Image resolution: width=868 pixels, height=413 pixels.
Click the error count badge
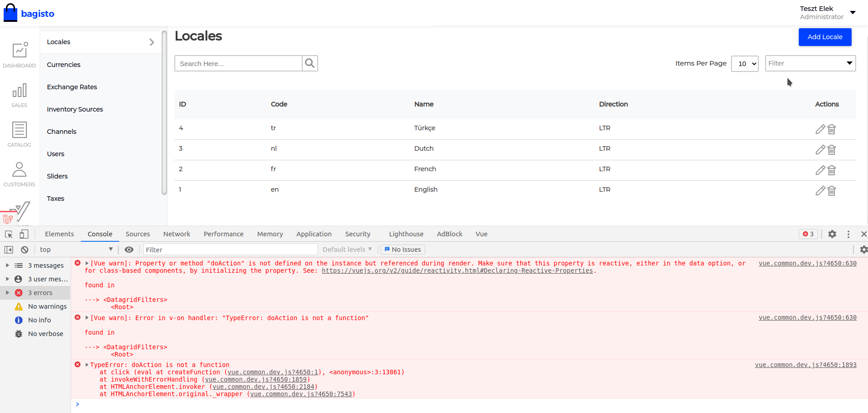[x=808, y=234]
